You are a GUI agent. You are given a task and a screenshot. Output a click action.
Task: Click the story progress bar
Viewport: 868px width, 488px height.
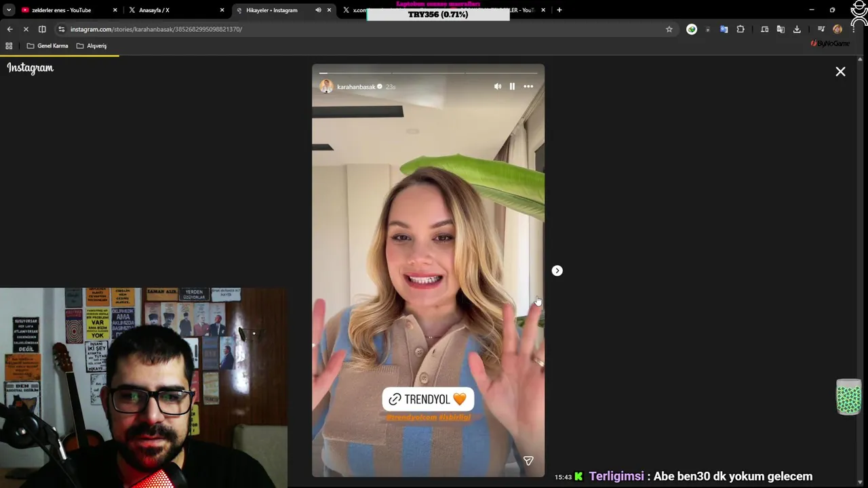coord(428,73)
